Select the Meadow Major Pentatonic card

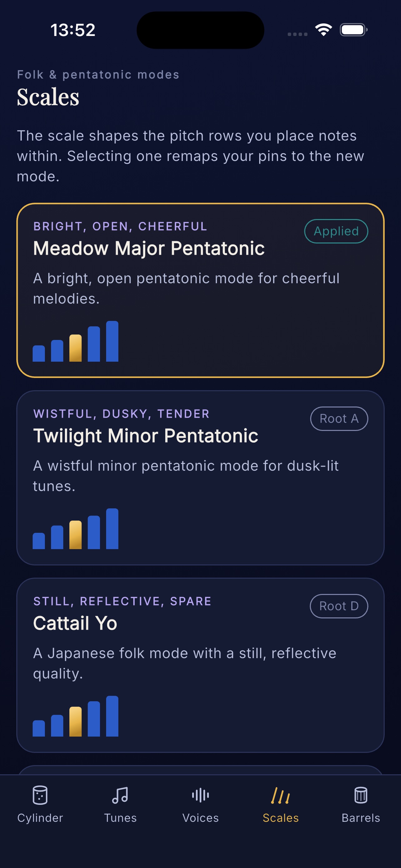[200, 290]
